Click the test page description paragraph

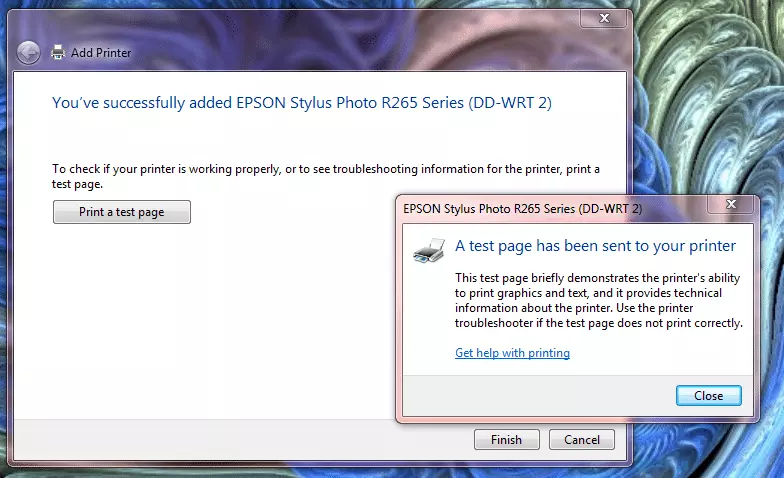[x=598, y=300]
